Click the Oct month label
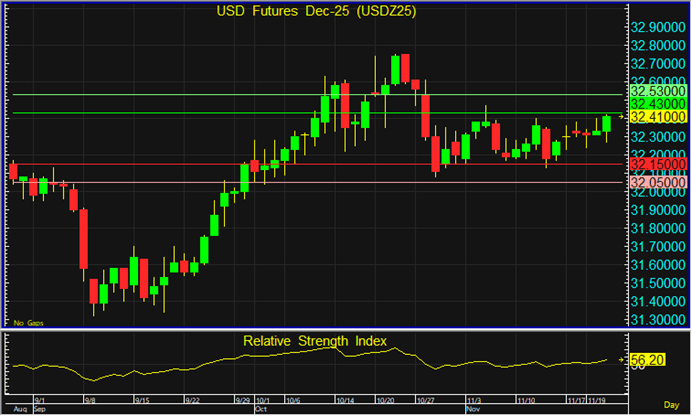Image resolution: width=692 pixels, height=416 pixels. pyautogui.click(x=262, y=409)
